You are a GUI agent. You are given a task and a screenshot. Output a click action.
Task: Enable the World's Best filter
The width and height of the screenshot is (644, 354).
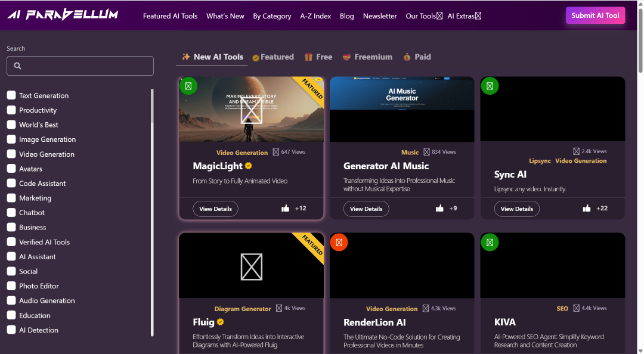coord(11,125)
